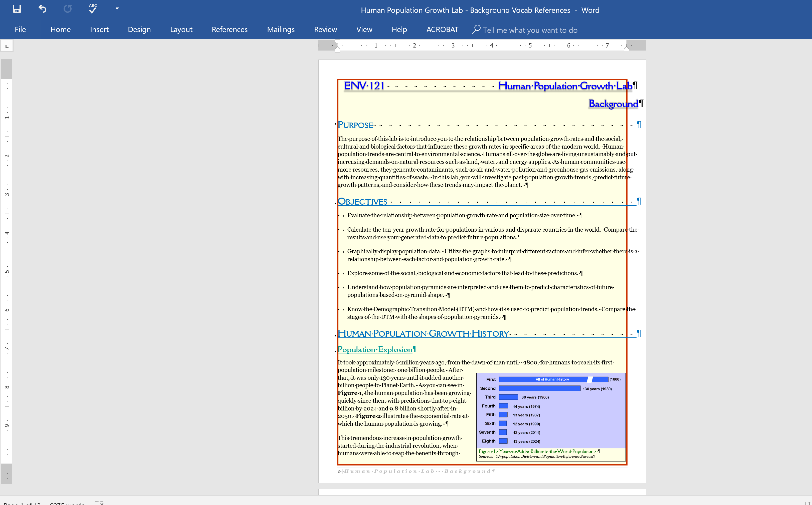Screen dimensions: 812x505
Task: Click chart label '14 years (1974)'
Action: coord(526,406)
